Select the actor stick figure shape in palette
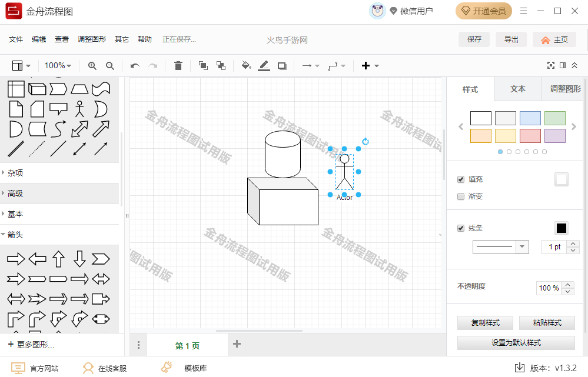Image resolution: width=588 pixels, height=377 pixels. (79, 109)
